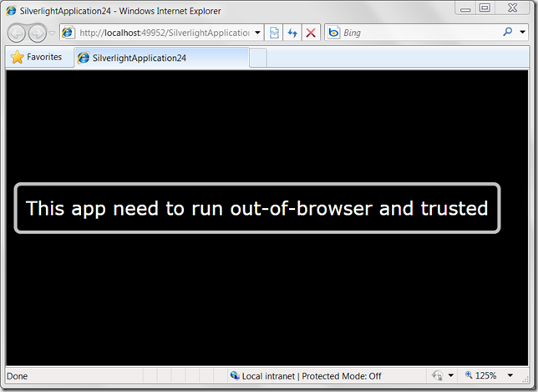This screenshot has height=392, width=538.
Task: Click the Bing search box
Action: point(420,33)
